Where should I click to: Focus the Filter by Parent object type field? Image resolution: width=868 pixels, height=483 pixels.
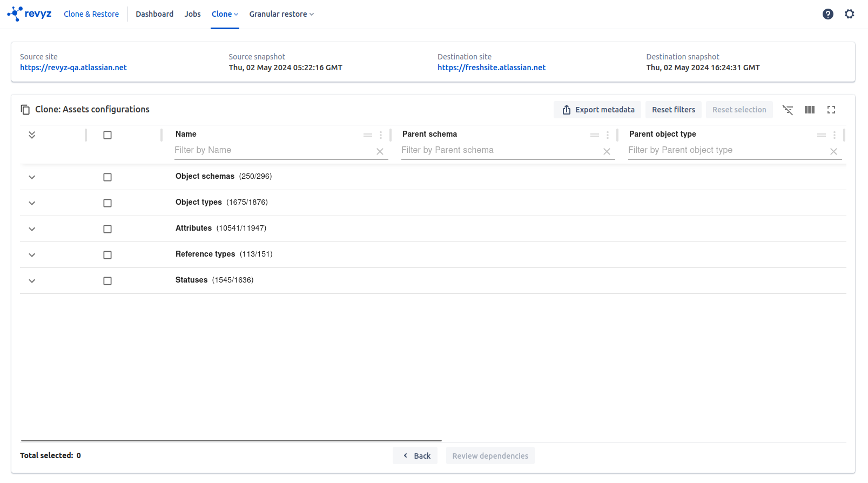[728, 150]
